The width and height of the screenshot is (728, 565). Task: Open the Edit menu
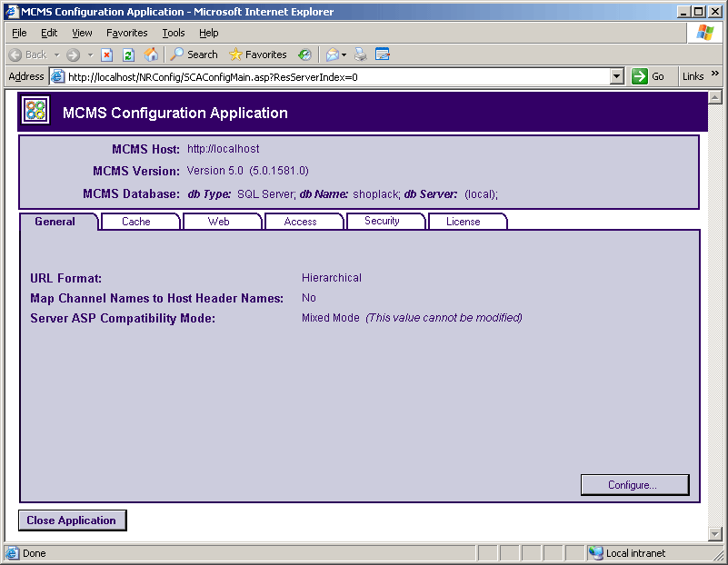click(x=49, y=33)
